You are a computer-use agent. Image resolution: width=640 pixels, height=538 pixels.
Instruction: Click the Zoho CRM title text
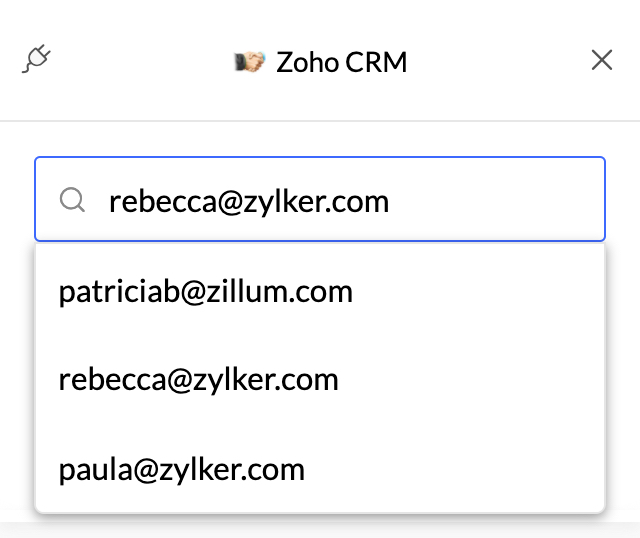pos(341,62)
